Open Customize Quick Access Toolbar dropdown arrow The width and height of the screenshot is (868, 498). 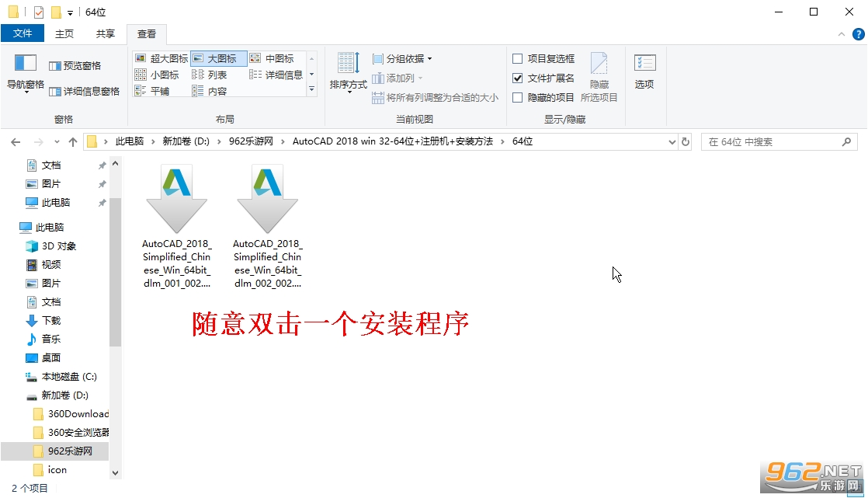pos(71,12)
